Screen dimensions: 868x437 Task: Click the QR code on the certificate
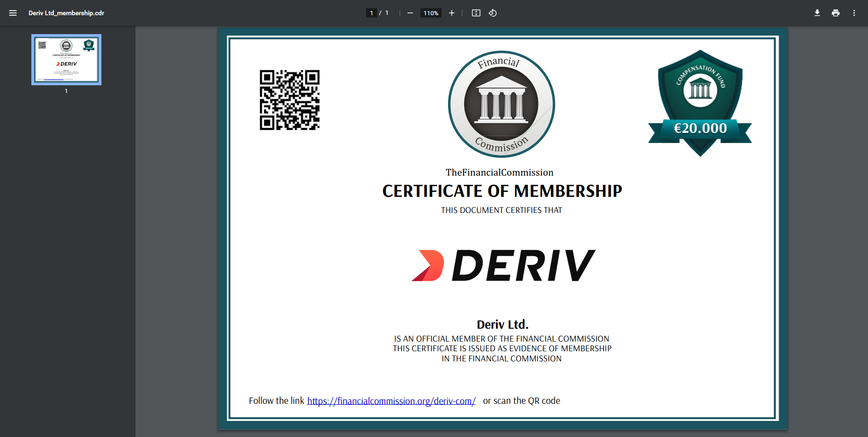289,100
